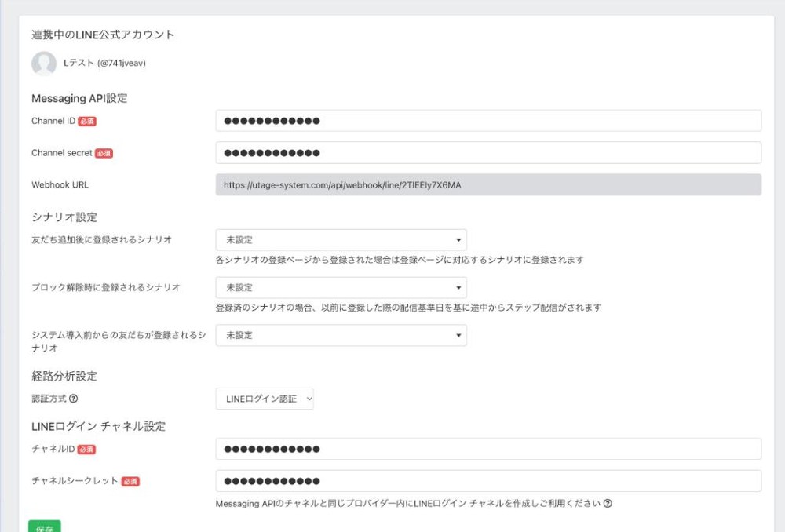Image resolution: width=785 pixels, height=532 pixels.
Task: Click the 必須 badge beside チャネルID
Action: coord(86,450)
